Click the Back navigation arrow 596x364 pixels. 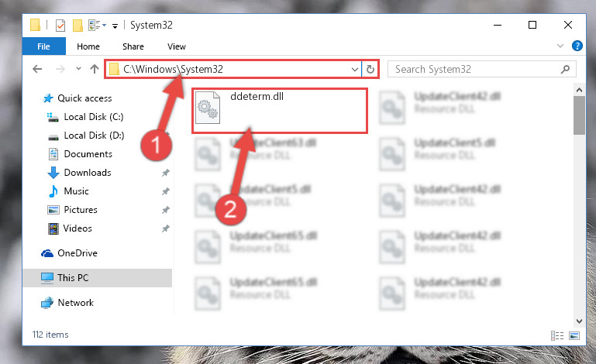37,69
